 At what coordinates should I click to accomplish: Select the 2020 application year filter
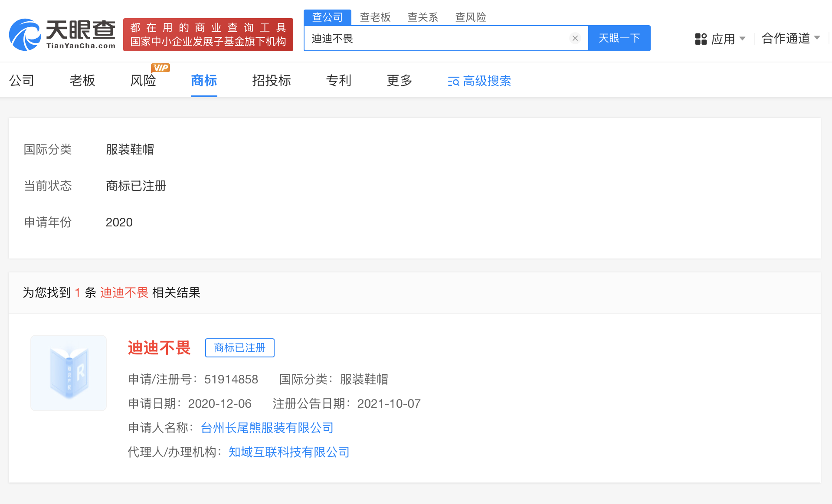coord(119,223)
